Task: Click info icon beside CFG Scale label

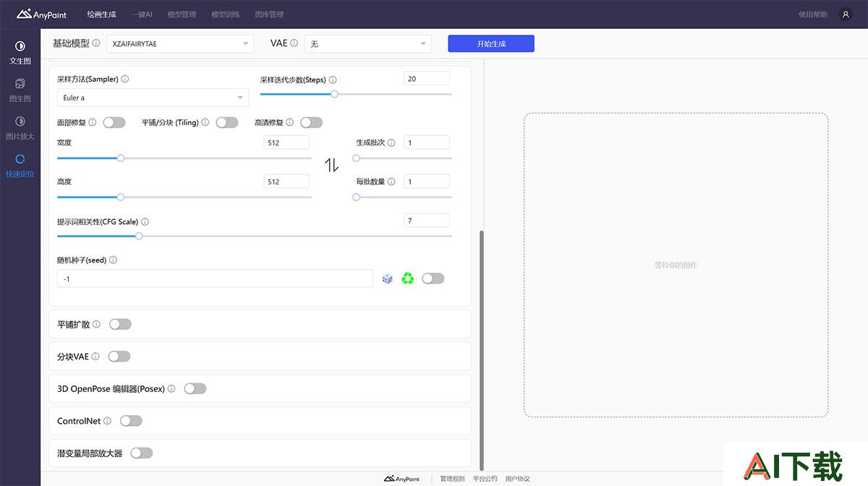Action: pyautogui.click(x=145, y=222)
